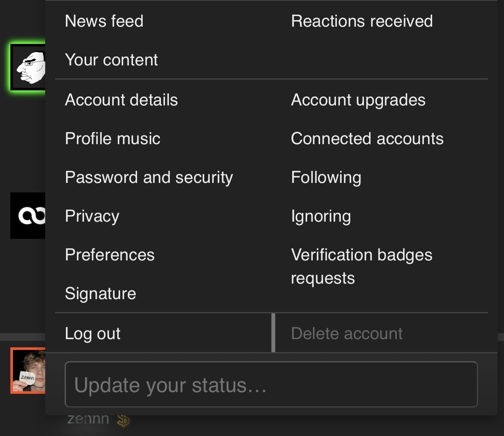This screenshot has width=504, height=436.
Task: Click the zennn user photo avatar
Action: (x=28, y=371)
